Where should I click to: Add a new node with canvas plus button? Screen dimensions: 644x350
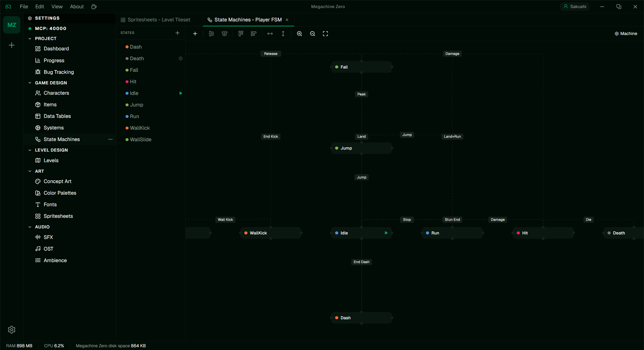tap(195, 34)
